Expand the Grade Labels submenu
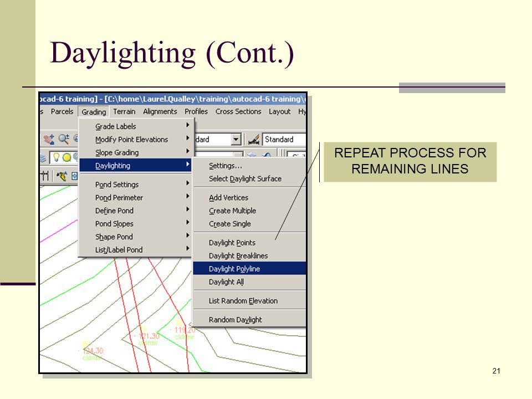The width and height of the screenshot is (532, 399). click(135, 126)
